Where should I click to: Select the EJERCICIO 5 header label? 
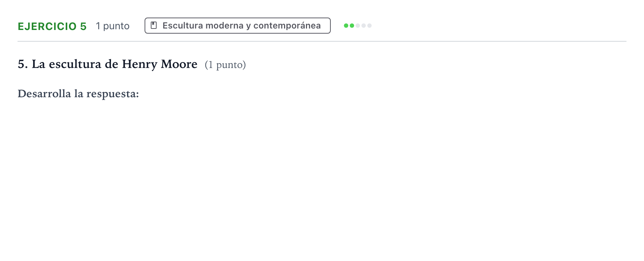pos(52,26)
